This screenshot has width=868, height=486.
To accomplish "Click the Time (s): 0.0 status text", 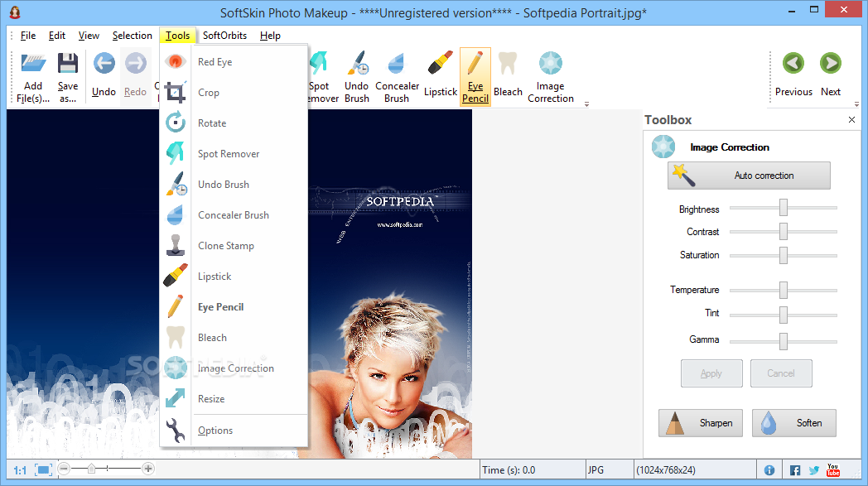I will 509,470.
